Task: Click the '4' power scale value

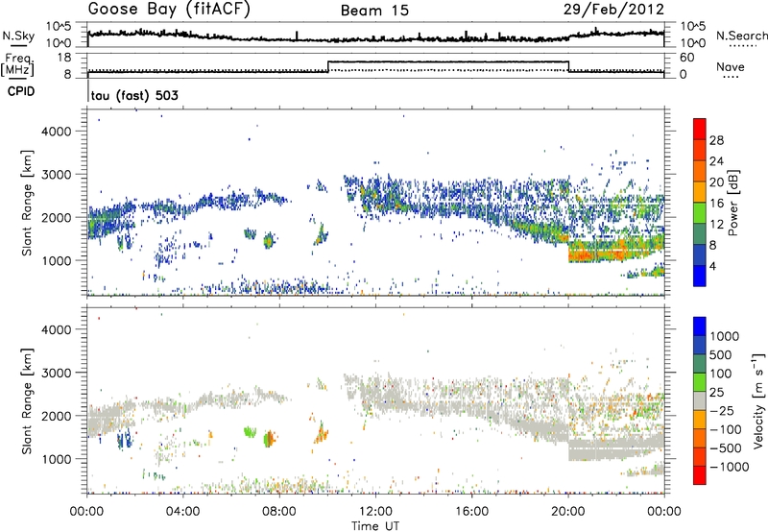Action: pyautogui.click(x=712, y=266)
